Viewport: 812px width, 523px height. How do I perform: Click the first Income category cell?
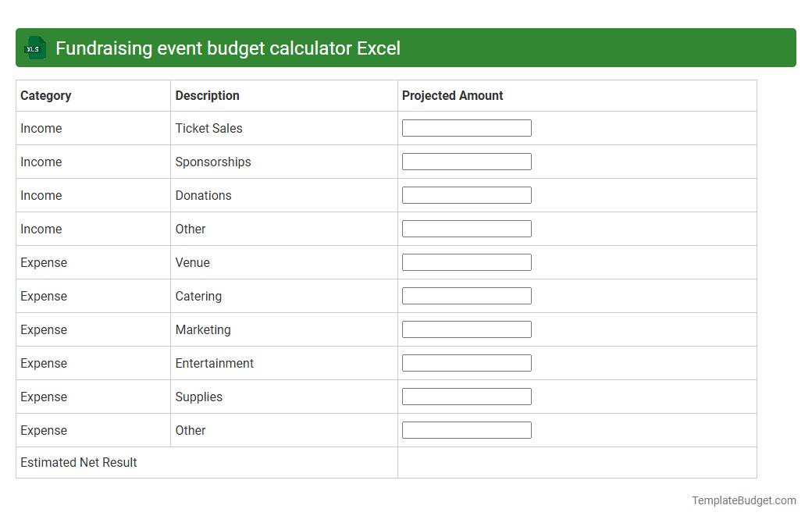[41, 128]
